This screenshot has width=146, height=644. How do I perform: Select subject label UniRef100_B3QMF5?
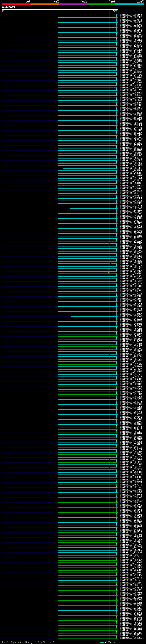[131, 347]
